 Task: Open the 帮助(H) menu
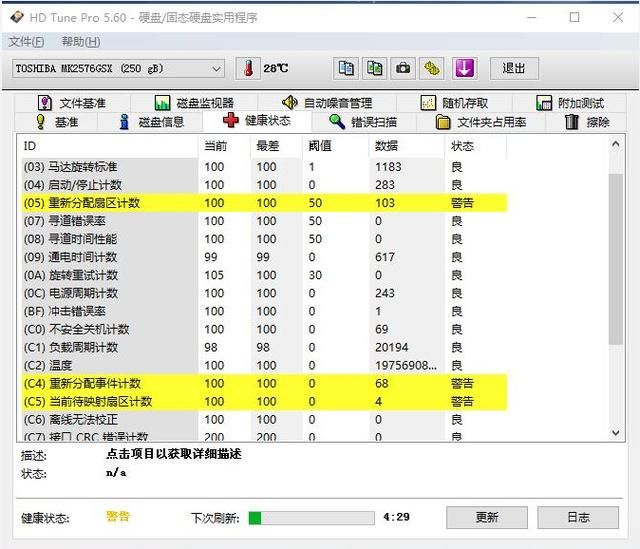(x=81, y=42)
